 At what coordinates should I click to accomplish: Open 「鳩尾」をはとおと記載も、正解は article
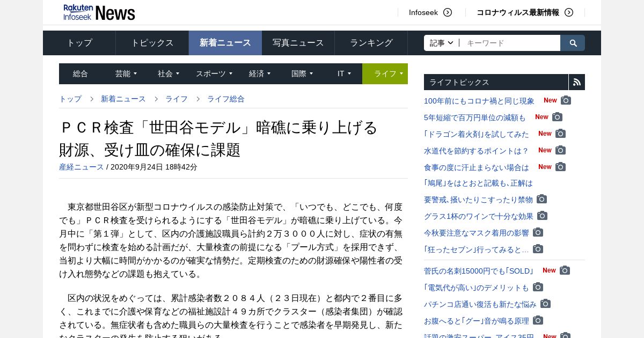tap(478, 183)
